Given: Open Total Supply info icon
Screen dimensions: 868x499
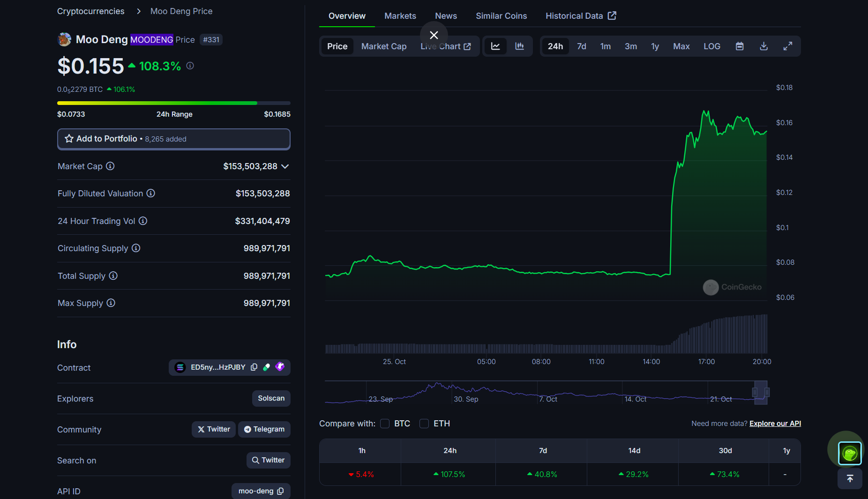Looking at the screenshot, I should pyautogui.click(x=113, y=276).
